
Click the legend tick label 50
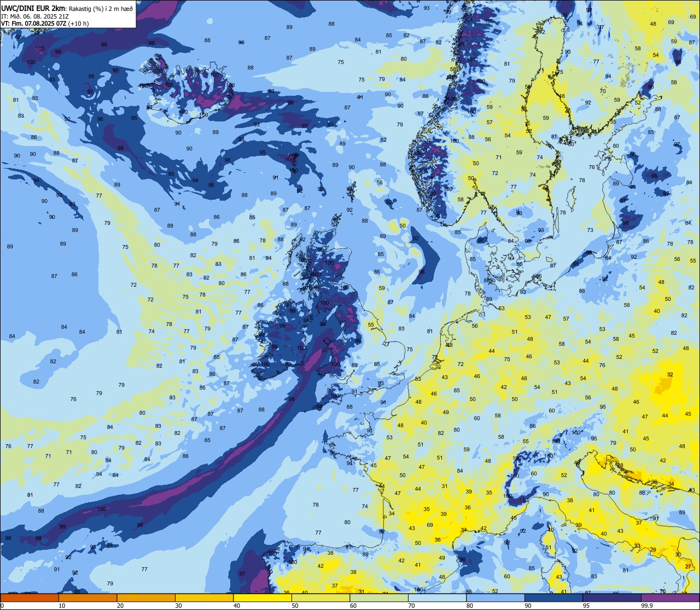pos(295,606)
